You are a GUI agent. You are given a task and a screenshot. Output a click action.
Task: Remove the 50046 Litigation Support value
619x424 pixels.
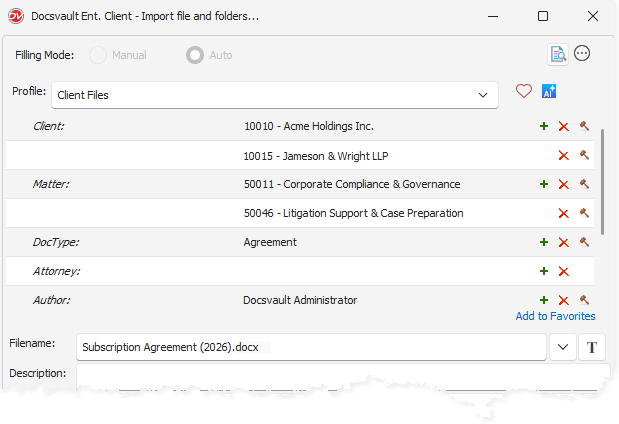click(563, 214)
